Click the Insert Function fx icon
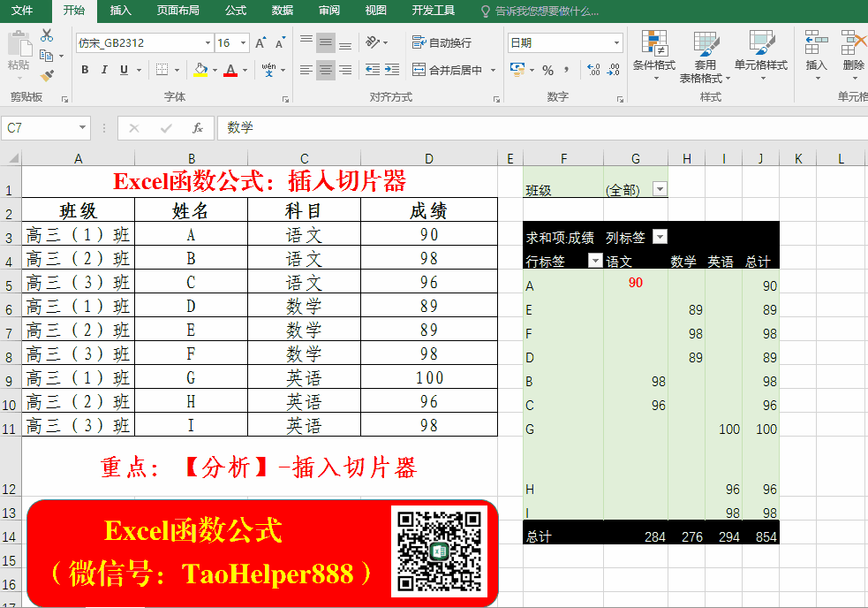The width and height of the screenshot is (868, 608). coord(198,128)
